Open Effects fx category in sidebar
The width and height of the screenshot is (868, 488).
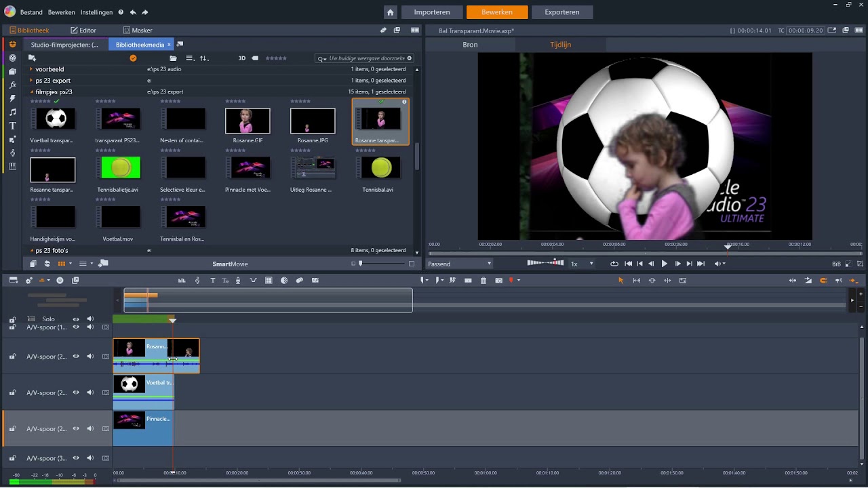(x=12, y=85)
